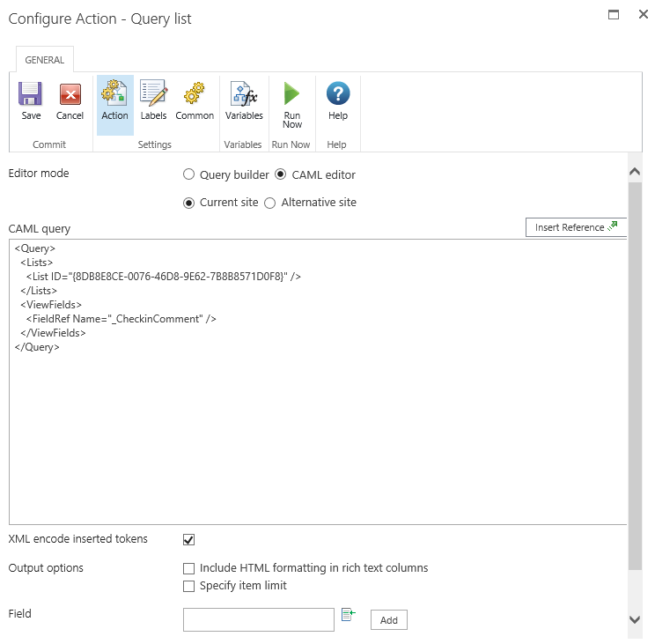Click the FieldRef _CheckinComment line
655x644 pixels.
click(x=121, y=319)
